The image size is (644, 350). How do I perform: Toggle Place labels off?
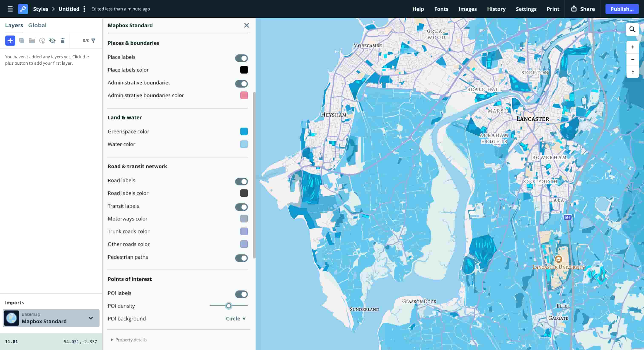tap(241, 58)
